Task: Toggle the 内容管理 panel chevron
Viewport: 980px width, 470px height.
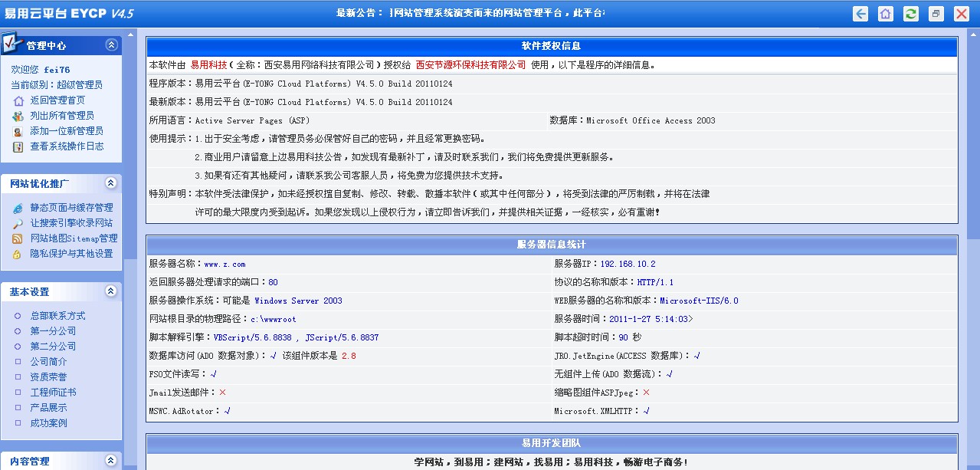Action: click(x=111, y=461)
